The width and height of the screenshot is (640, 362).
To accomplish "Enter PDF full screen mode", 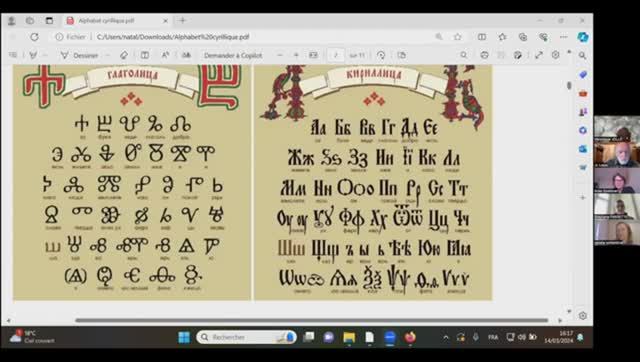I will [x=539, y=55].
